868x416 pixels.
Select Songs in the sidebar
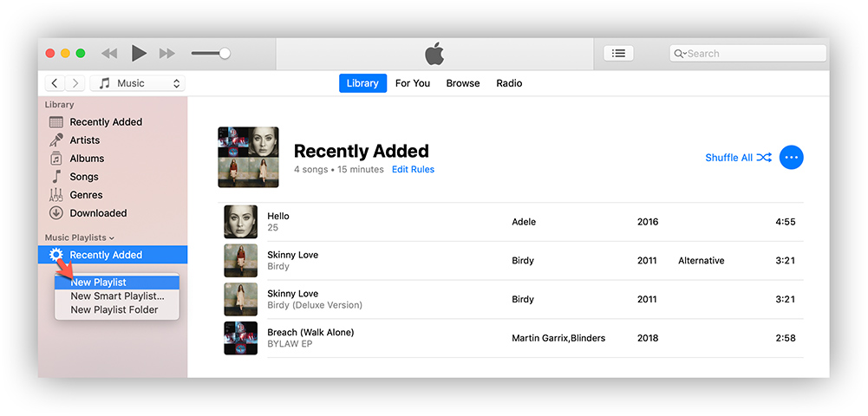click(x=84, y=177)
